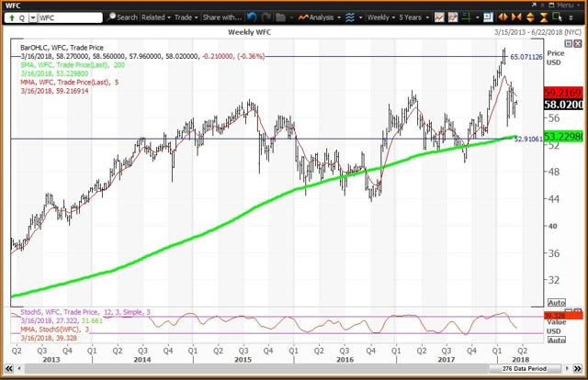Image resolution: width=588 pixels, height=380 pixels.
Task: Click the folder open icon in toolbar
Action: (280, 17)
